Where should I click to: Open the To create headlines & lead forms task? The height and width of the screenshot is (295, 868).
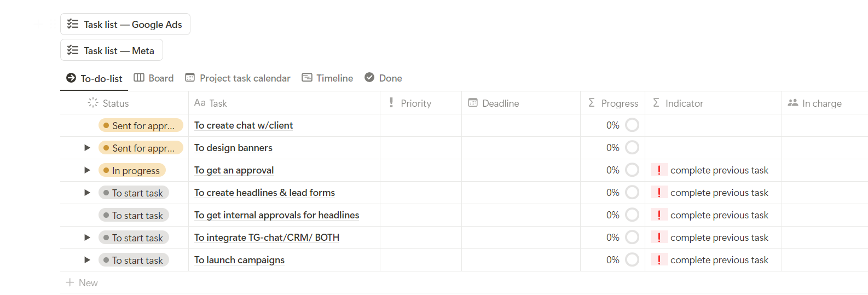[x=264, y=193]
